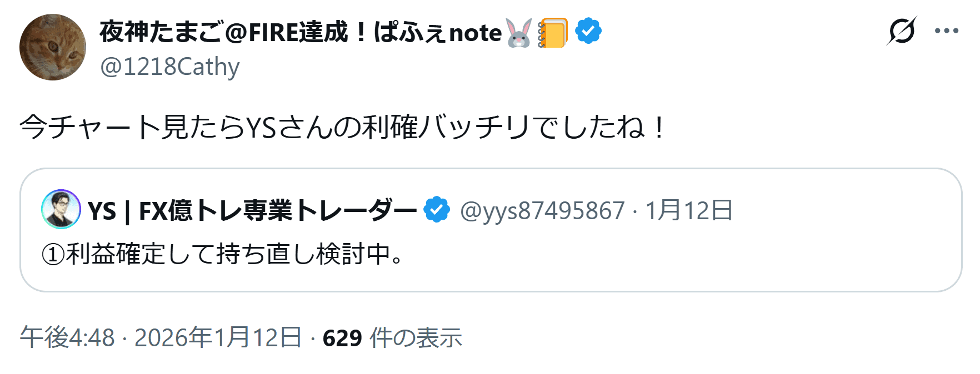Open the cat profile avatar
The image size is (980, 374).
click(53, 47)
